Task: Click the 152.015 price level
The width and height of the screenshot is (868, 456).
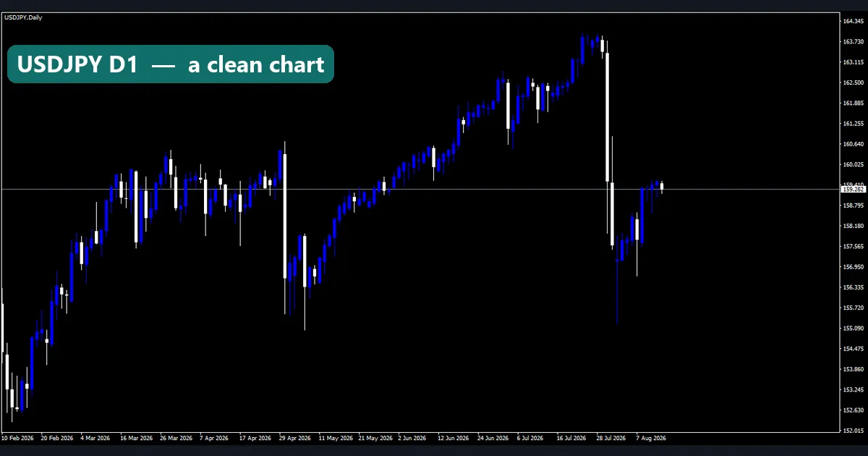Action: tap(854, 431)
